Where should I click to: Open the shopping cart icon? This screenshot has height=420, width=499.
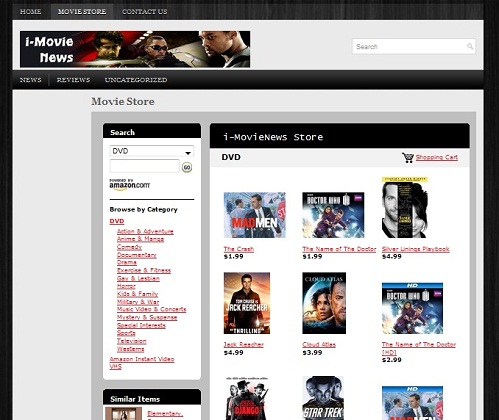pyautogui.click(x=408, y=157)
